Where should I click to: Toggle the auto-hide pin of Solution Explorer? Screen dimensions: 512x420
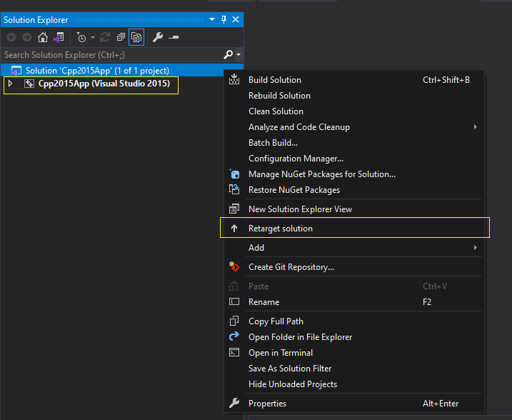[224, 19]
